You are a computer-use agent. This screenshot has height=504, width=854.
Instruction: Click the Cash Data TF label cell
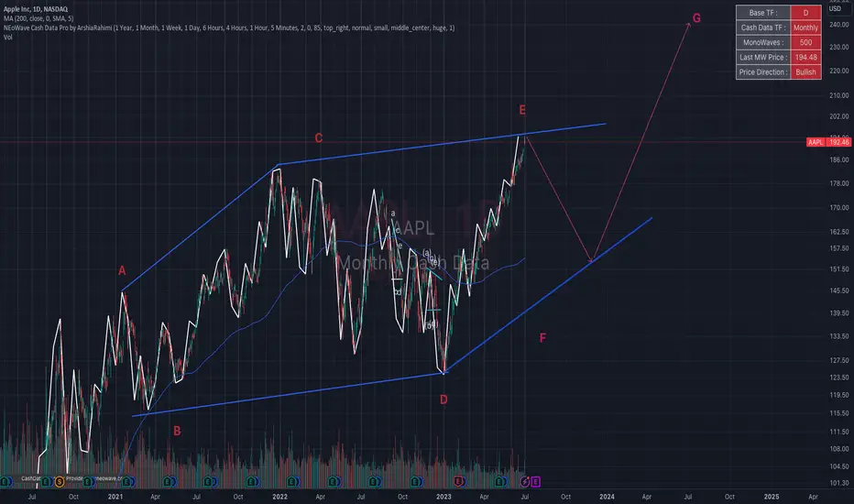point(763,27)
